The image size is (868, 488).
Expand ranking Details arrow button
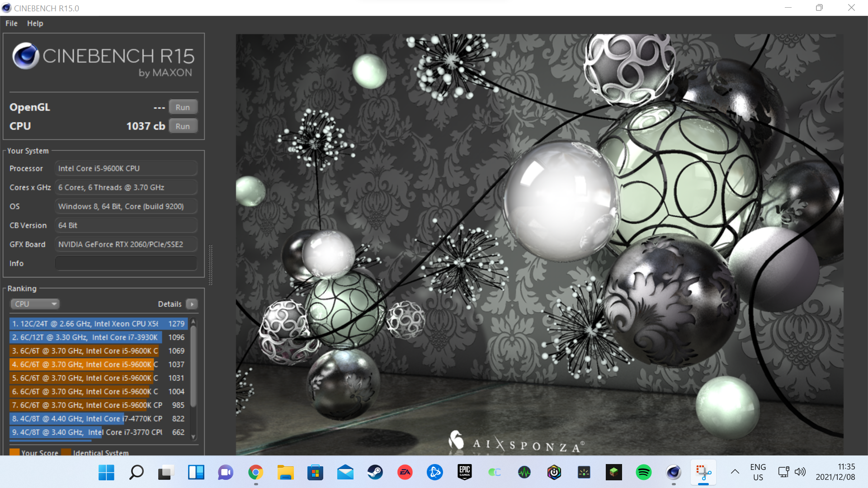point(192,304)
